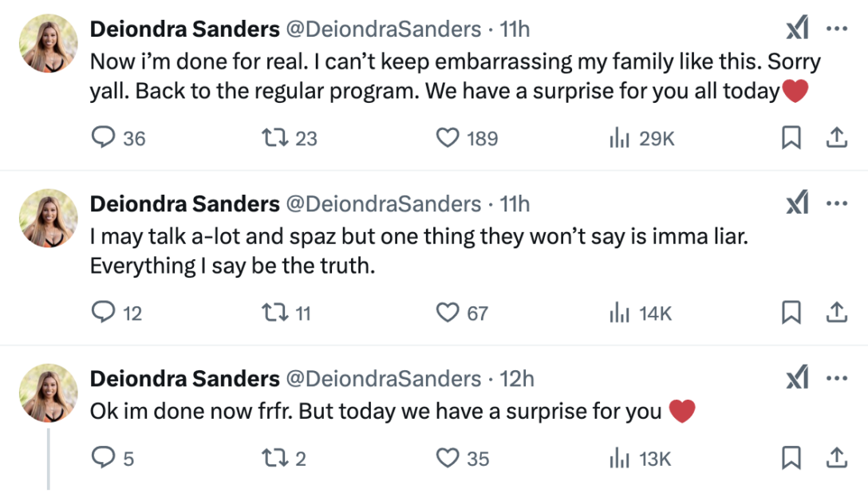Open profile picture on the first tweet
Screen dimensions: 868x501
[x=49, y=43]
